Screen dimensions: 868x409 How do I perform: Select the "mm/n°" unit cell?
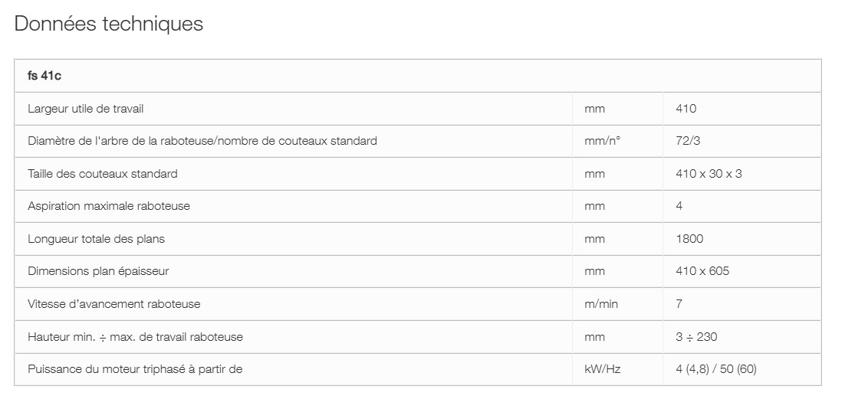[602, 141]
